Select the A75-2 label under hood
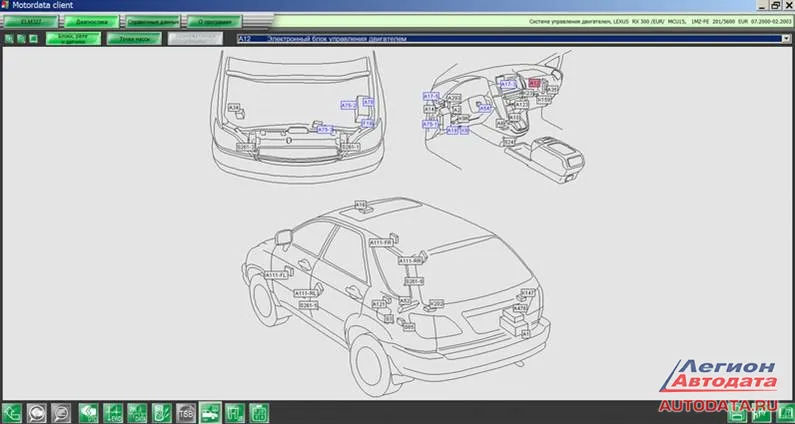This screenshot has height=424, width=795. pos(349,105)
